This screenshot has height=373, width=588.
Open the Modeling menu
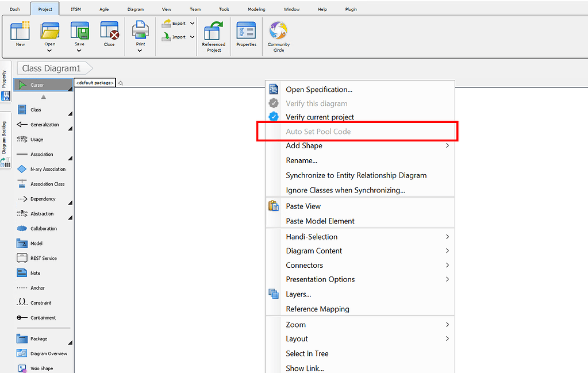256,9
